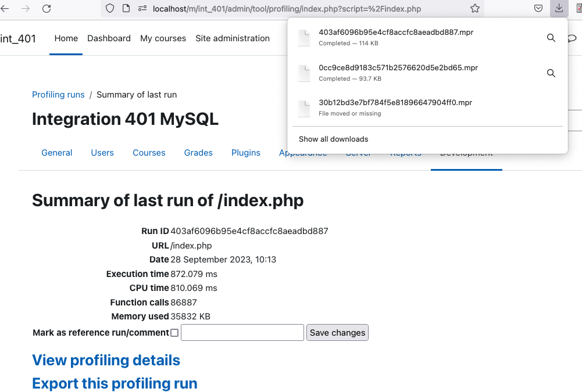
Task: Open the Home navigation item
Action: click(x=66, y=38)
